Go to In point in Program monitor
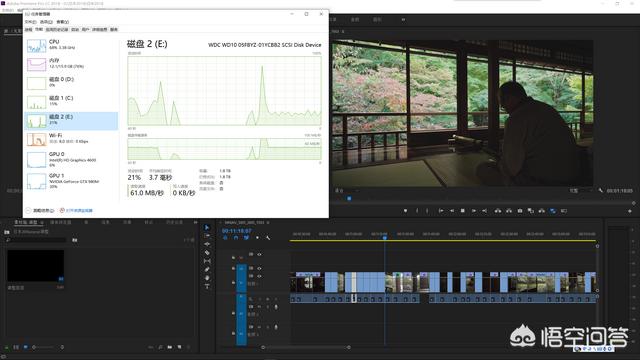The height and width of the screenshot is (360, 640). (x=441, y=211)
